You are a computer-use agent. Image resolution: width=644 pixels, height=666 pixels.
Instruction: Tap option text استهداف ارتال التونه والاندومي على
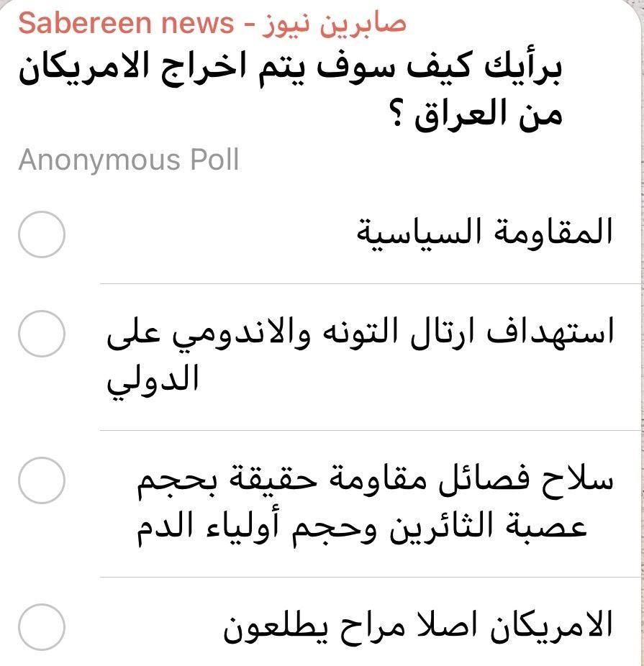360,334
